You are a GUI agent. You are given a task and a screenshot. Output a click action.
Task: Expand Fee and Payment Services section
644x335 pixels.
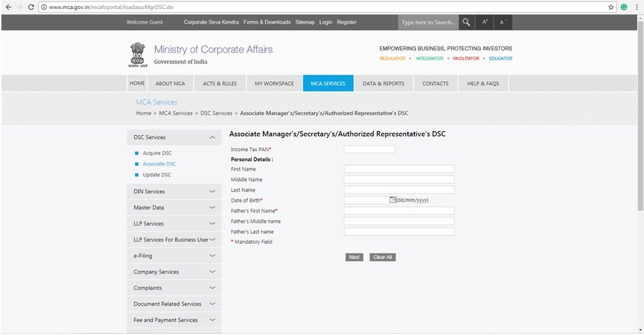coord(174,320)
